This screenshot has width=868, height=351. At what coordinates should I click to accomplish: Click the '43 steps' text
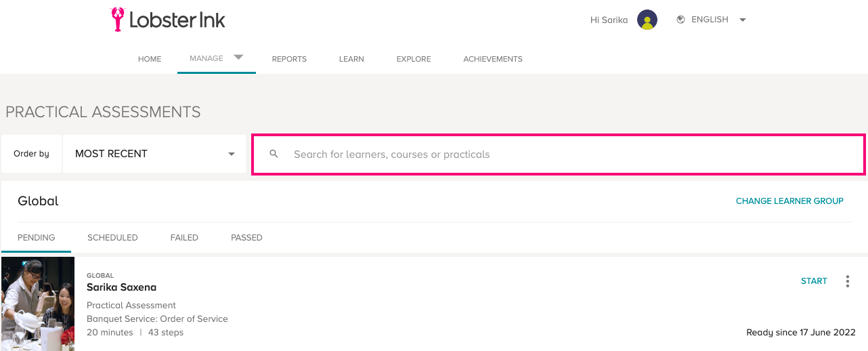(166, 333)
